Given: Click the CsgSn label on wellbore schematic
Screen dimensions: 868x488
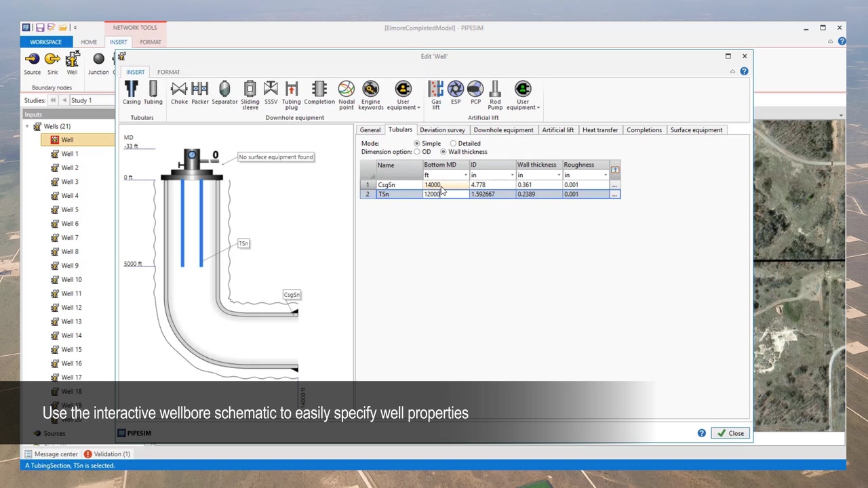Looking at the screenshot, I should [292, 295].
